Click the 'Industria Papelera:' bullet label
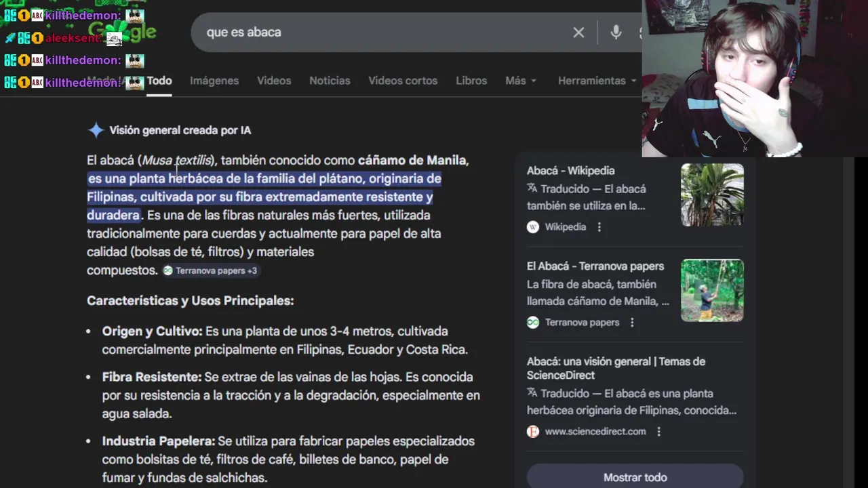The image size is (868, 488). pyautogui.click(x=159, y=441)
